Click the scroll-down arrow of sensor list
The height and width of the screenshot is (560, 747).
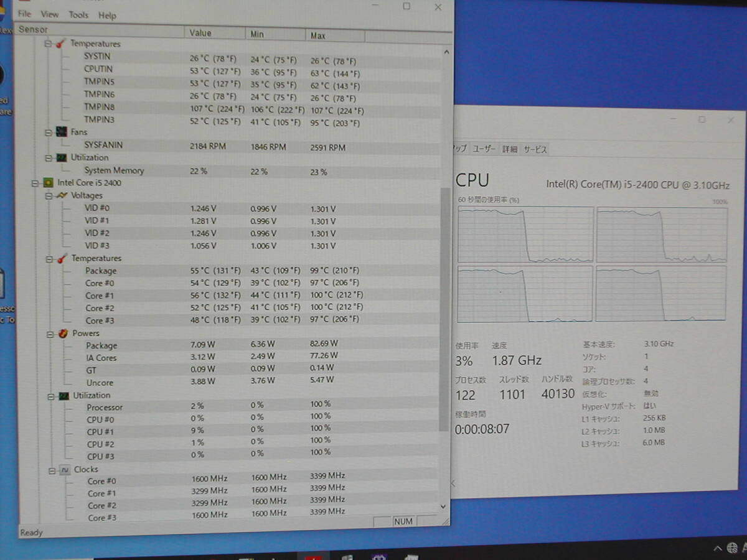coord(444,506)
